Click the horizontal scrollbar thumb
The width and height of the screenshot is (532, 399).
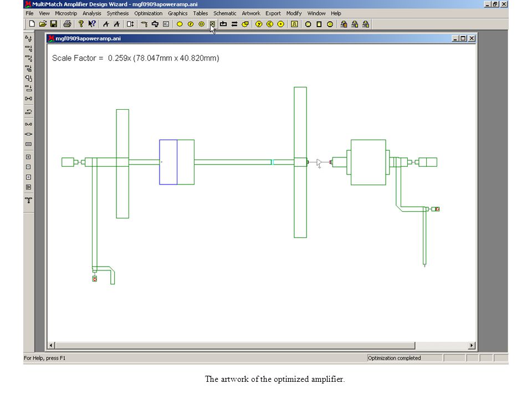point(235,345)
